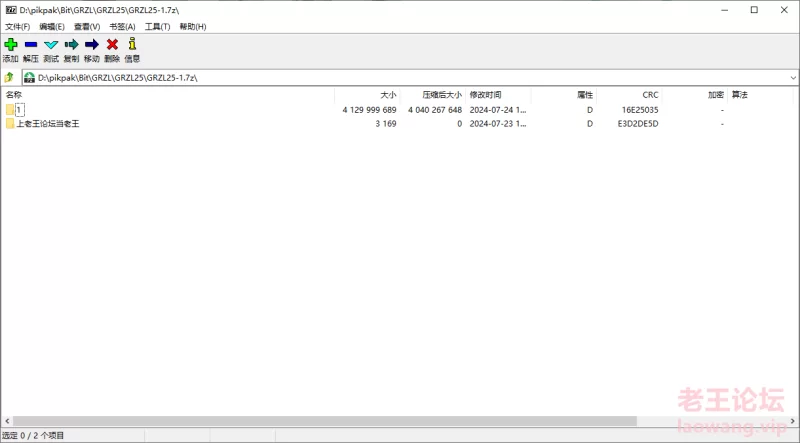Go up one folder level icon

(x=9, y=78)
